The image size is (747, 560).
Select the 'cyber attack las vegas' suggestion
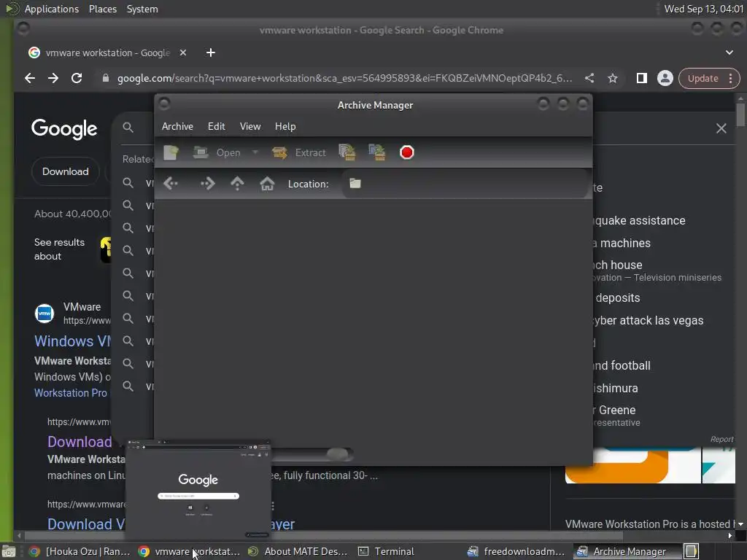click(x=648, y=321)
